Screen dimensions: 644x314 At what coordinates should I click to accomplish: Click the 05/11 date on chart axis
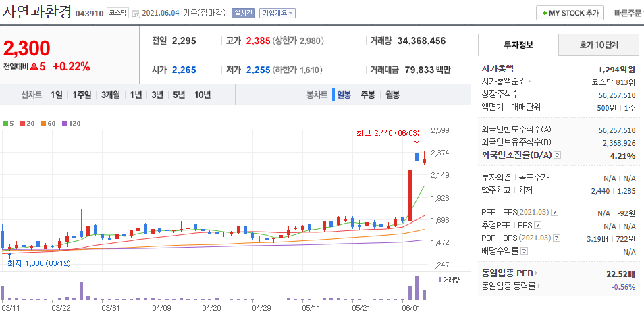pyautogui.click(x=311, y=307)
